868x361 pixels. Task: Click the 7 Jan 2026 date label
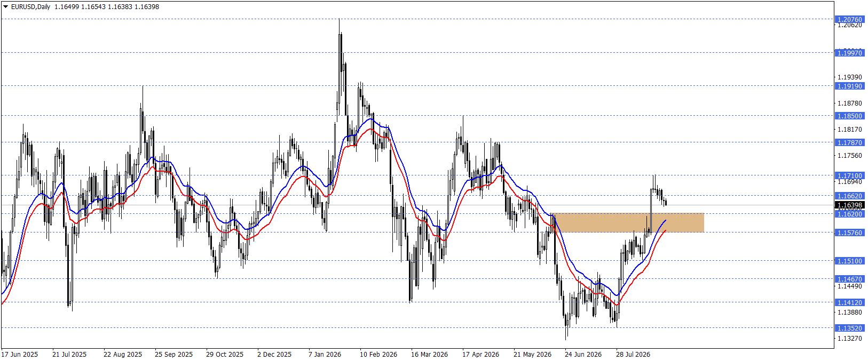[x=325, y=354]
